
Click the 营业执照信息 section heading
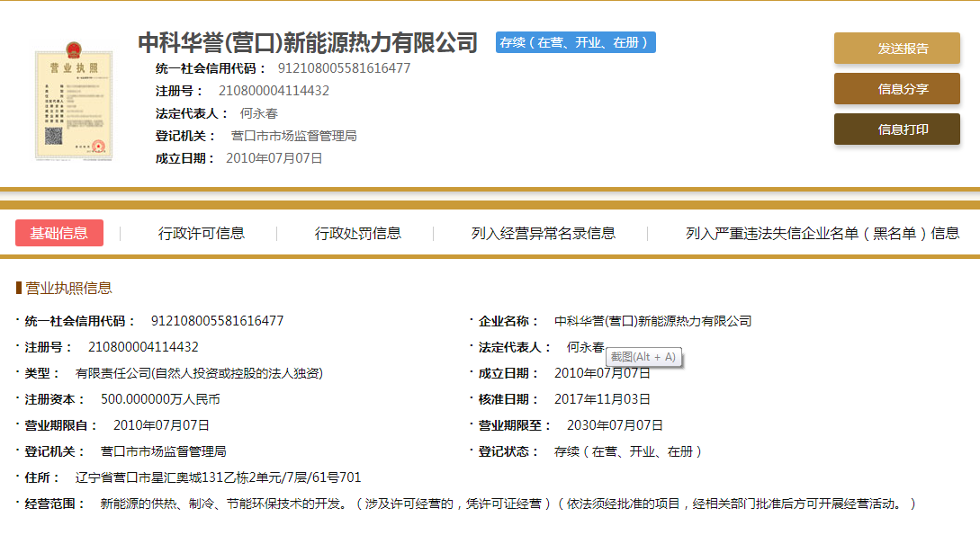pos(68,288)
